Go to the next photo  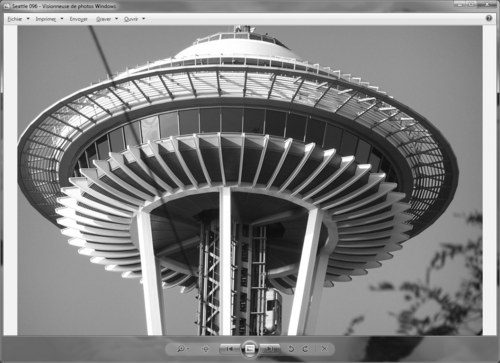270,349
